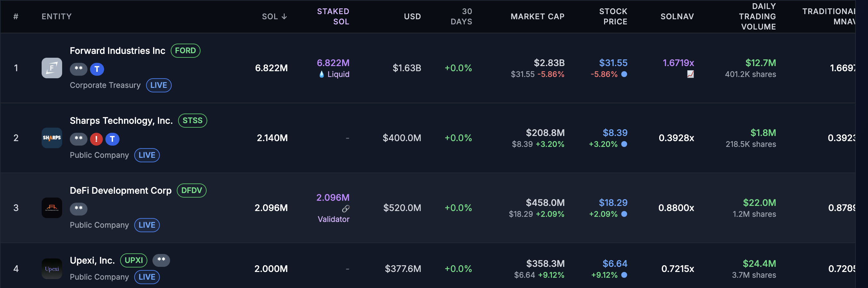Screen dimensions: 868x288
Task: Click the Daily Trading Volume column header
Action: tap(757, 17)
